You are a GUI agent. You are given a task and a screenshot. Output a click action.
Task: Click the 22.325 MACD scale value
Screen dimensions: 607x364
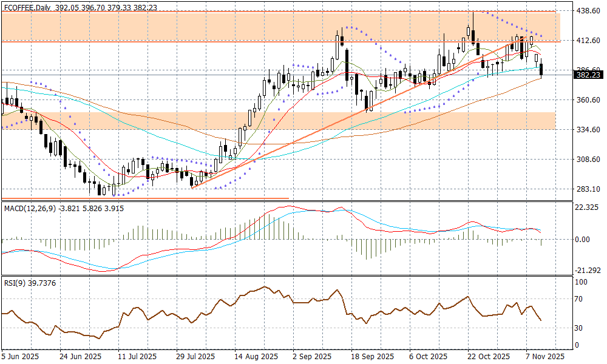(x=587, y=207)
